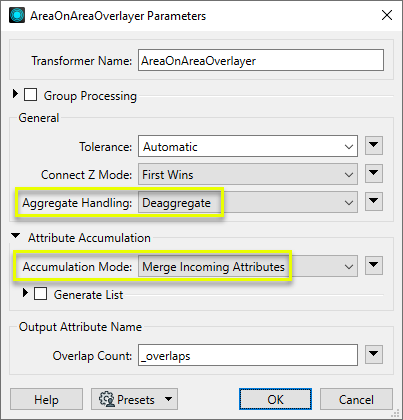This screenshot has width=403, height=420.
Task: Open the Connect Z Mode arrow menu
Action: (x=374, y=173)
